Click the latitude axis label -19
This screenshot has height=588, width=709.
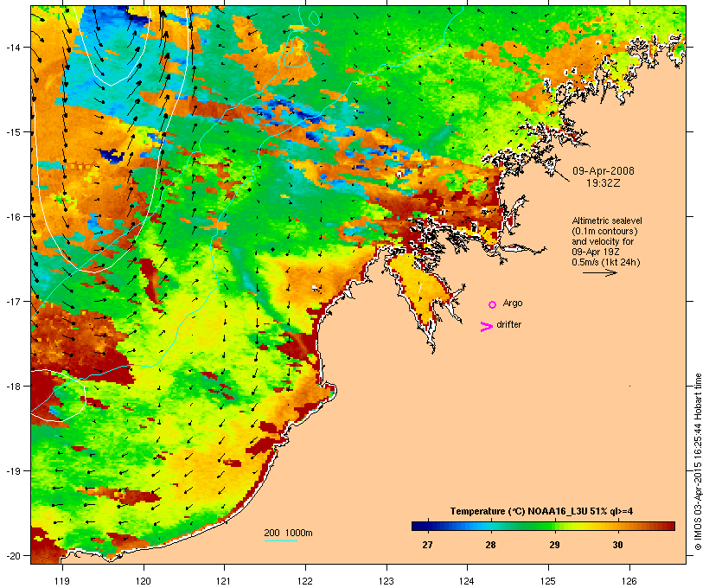point(13,471)
